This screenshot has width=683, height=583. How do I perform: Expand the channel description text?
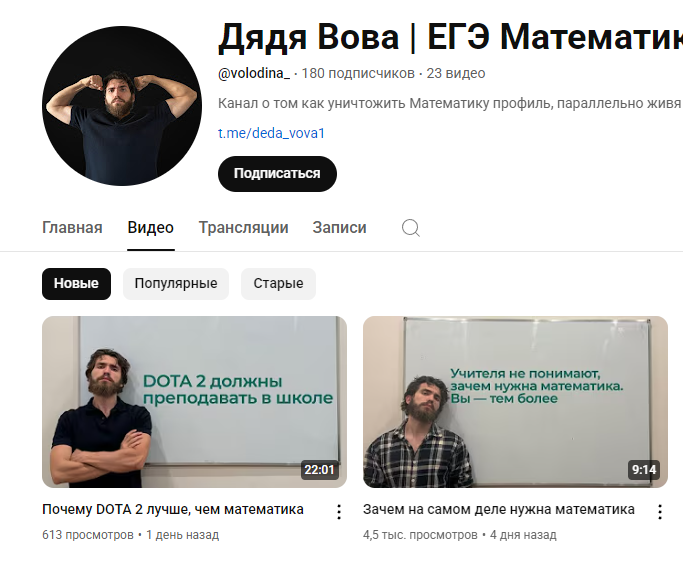(450, 104)
